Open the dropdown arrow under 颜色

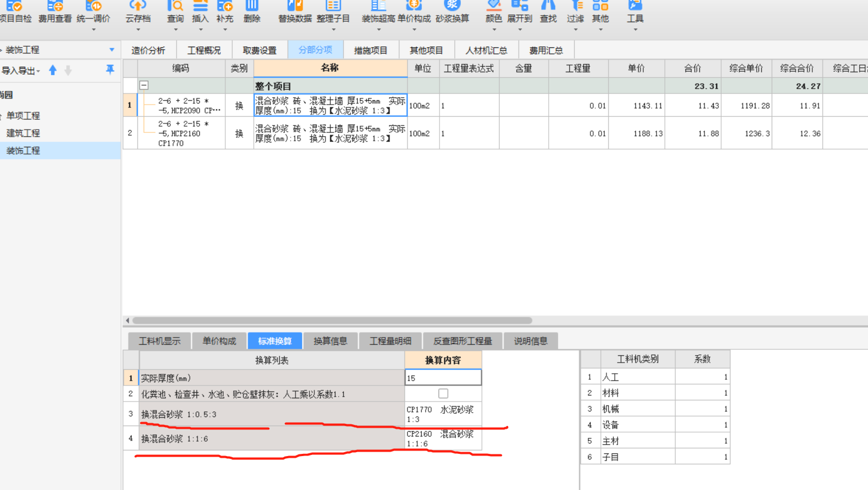(x=494, y=30)
